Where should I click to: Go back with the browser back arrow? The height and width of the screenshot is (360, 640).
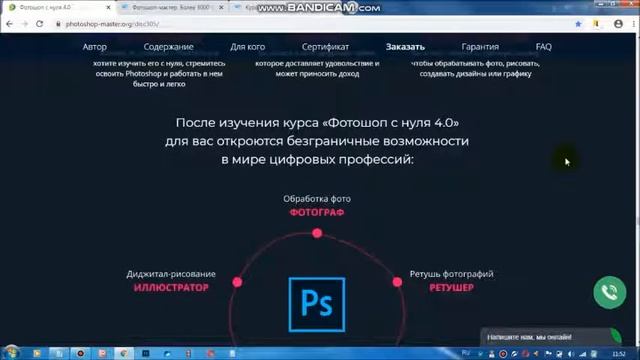coord(9,24)
